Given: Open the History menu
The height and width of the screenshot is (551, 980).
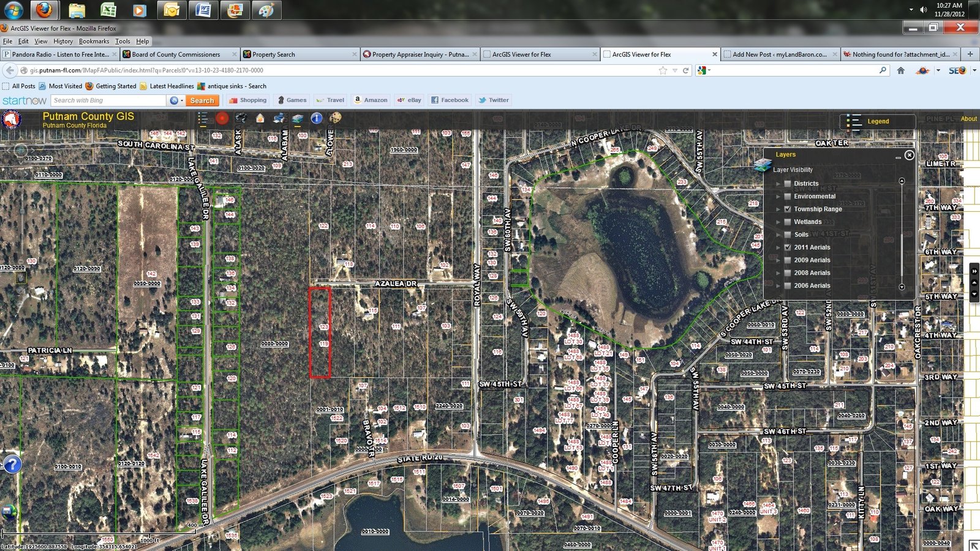Looking at the screenshot, I should (63, 41).
